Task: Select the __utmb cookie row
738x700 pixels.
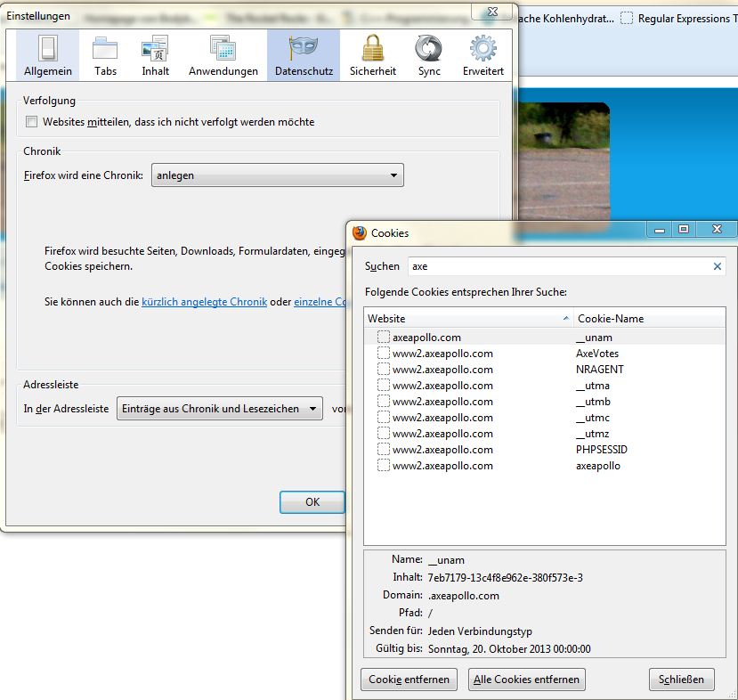Action: [x=545, y=401]
